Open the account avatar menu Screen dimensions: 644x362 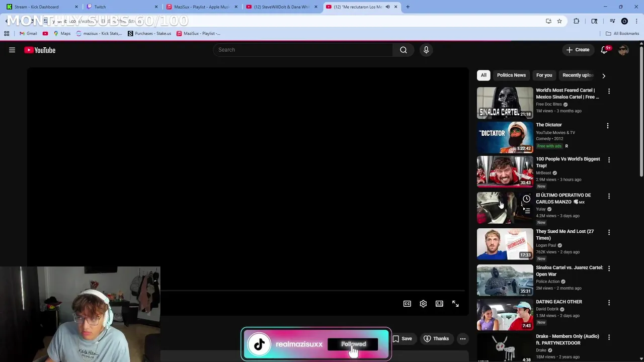pos(623,50)
